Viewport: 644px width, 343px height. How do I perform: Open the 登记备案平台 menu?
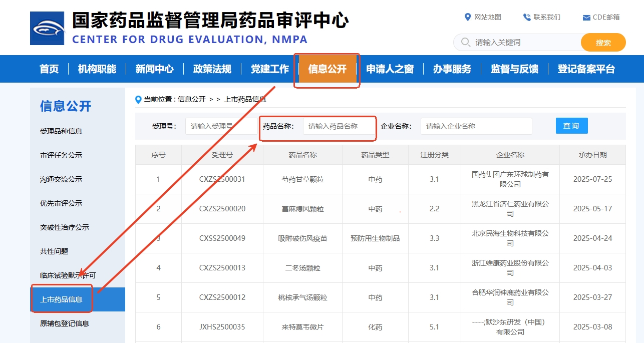coord(586,69)
